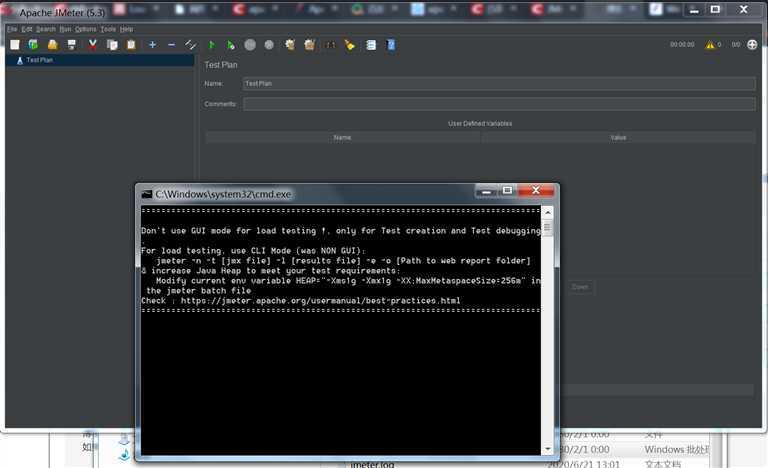Image resolution: width=768 pixels, height=468 pixels.
Task: Open Search with binoculars icon
Action: (x=331, y=45)
